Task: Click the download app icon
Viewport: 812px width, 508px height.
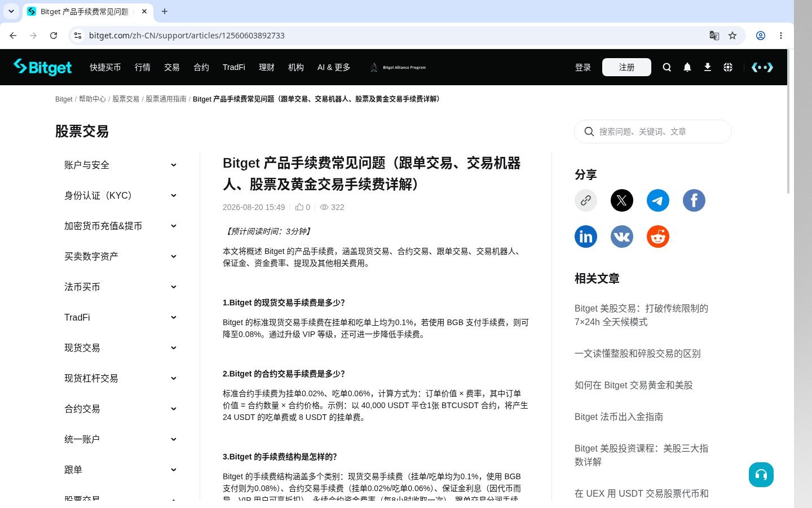Action: tap(708, 67)
